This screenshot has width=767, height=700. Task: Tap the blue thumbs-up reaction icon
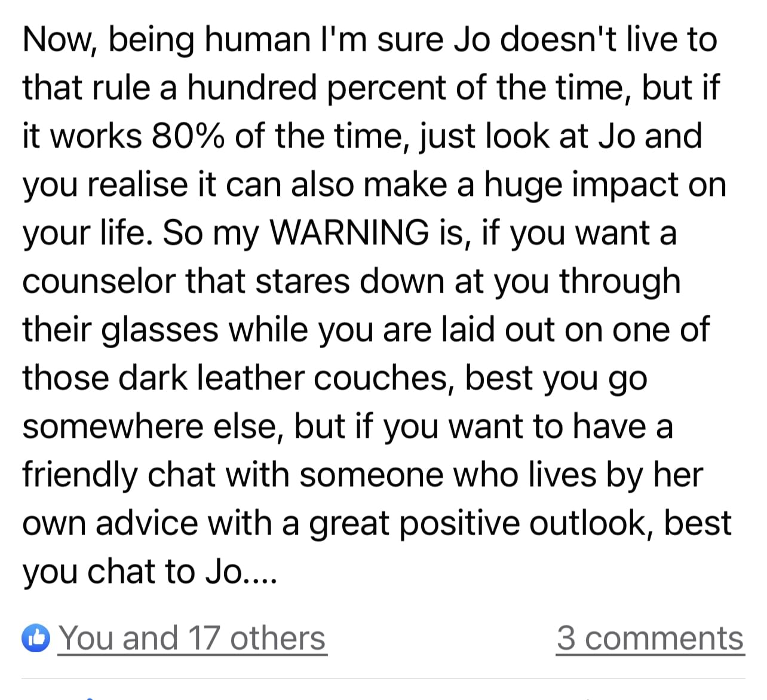click(36, 638)
